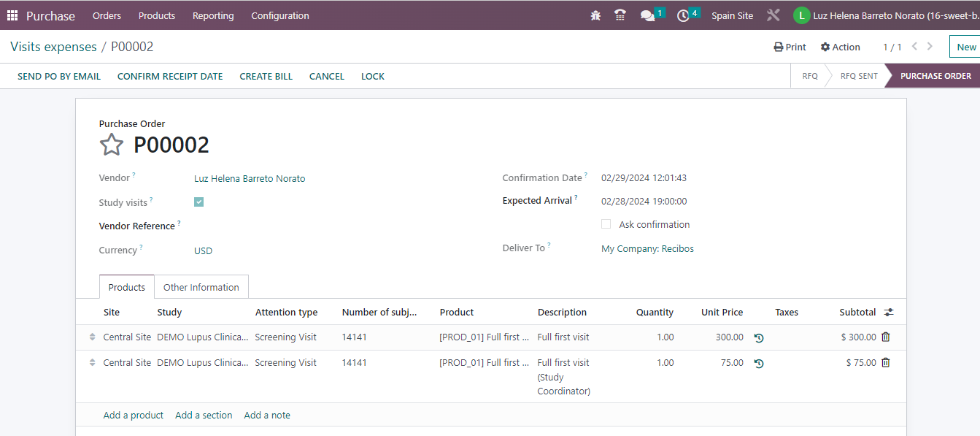980x436 pixels.
Task: Delete the $ 300.00 order line
Action: [886, 337]
